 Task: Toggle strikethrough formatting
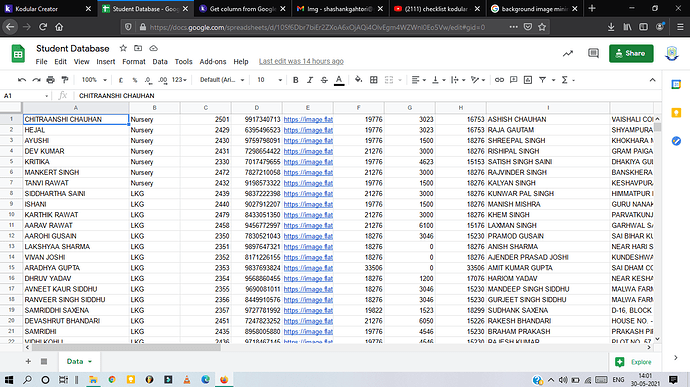pos(324,80)
